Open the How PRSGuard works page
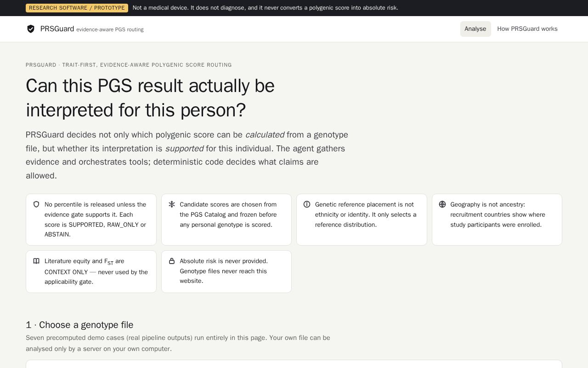 pyautogui.click(x=527, y=29)
